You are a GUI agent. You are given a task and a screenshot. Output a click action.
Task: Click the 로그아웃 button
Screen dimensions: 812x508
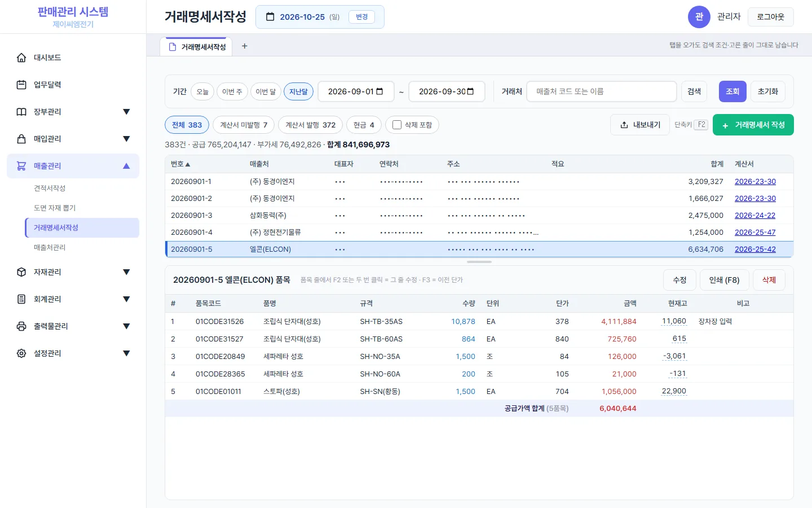(770, 17)
